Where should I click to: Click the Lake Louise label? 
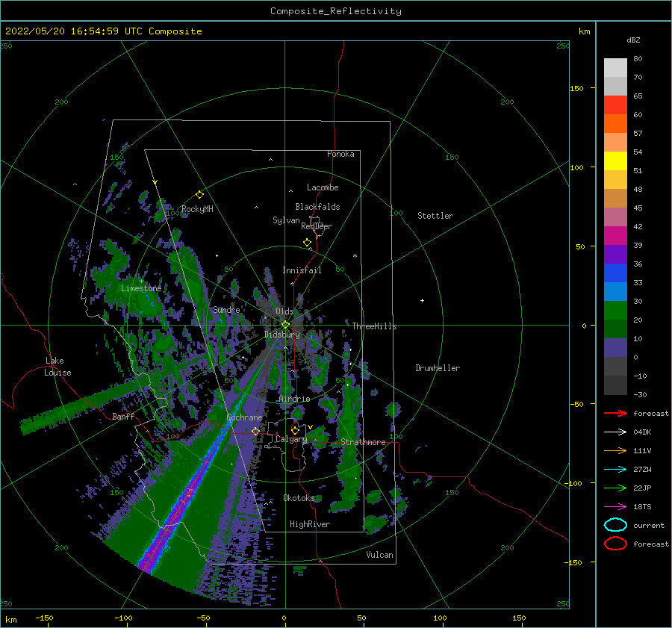point(57,367)
